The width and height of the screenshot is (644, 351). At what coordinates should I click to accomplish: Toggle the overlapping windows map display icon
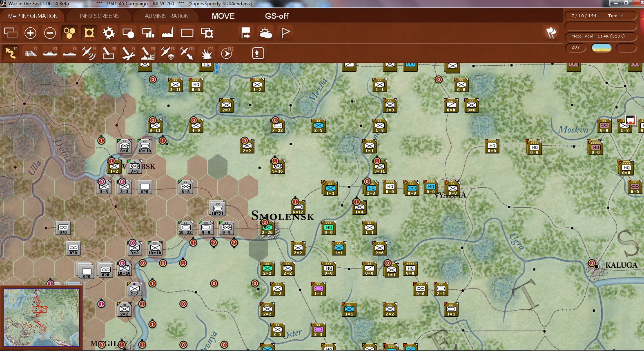click(x=11, y=33)
